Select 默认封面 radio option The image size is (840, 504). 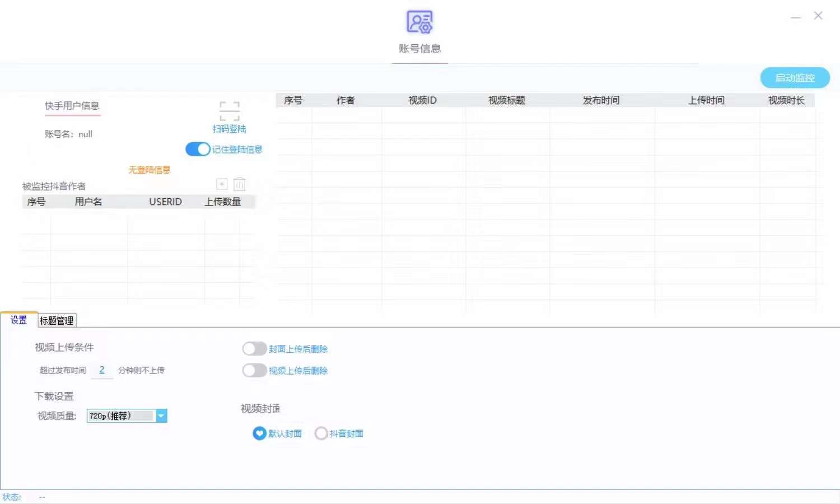[259, 433]
